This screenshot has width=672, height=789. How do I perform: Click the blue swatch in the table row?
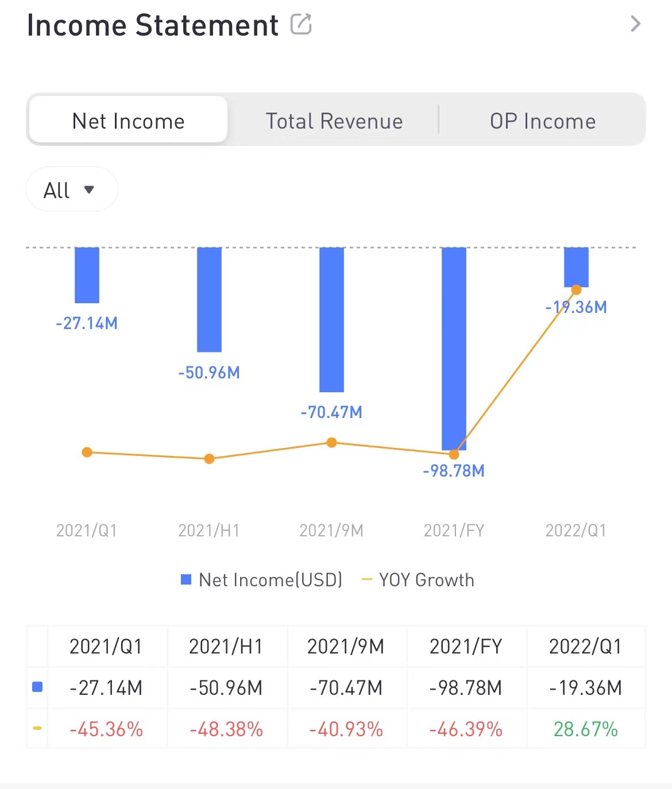[x=37, y=687]
